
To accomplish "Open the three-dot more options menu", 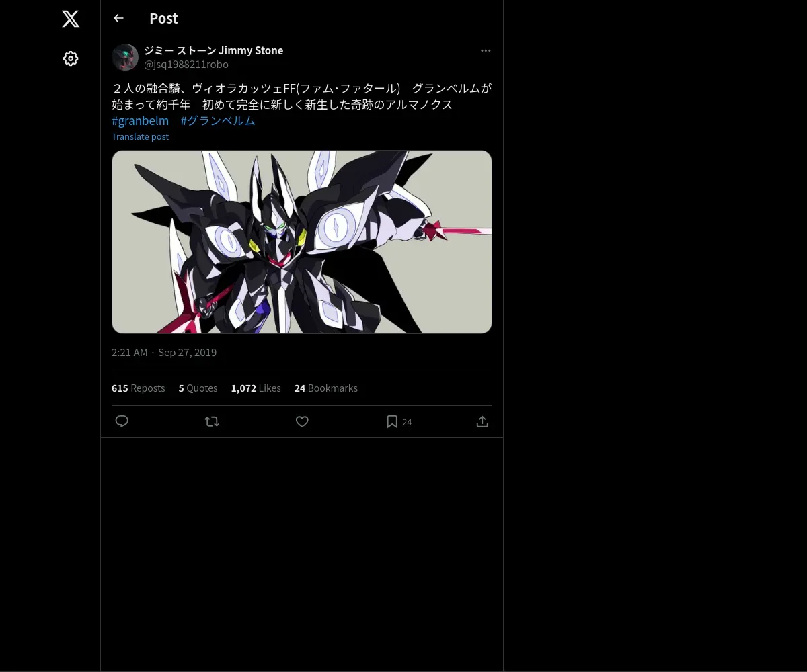I will (486, 50).
